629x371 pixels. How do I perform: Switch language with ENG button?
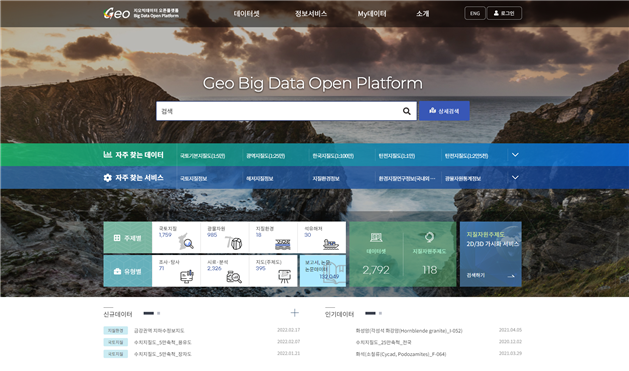click(475, 13)
